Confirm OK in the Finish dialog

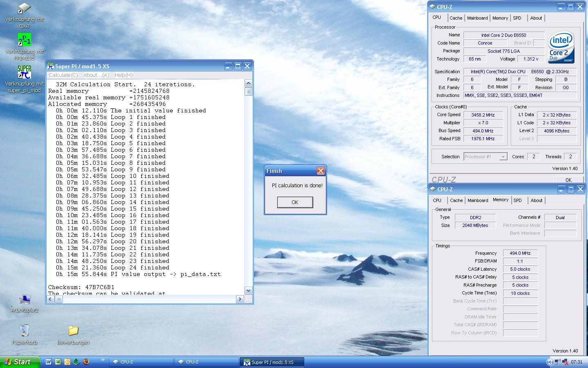pos(295,202)
